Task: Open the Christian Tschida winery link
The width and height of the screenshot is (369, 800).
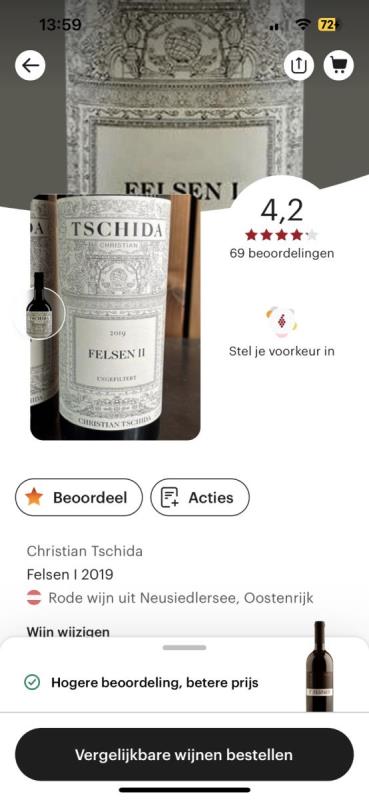Action: click(85, 551)
